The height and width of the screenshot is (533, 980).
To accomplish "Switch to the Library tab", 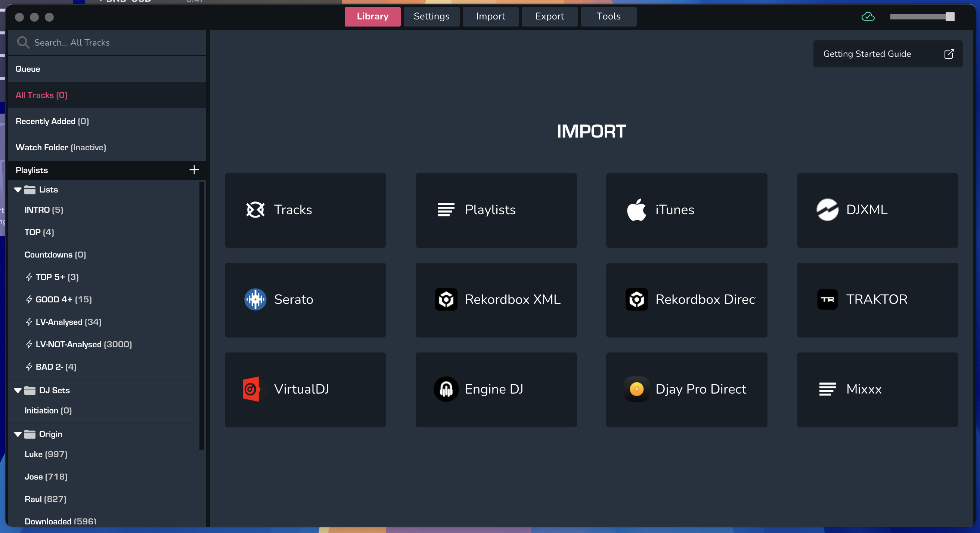I will click(372, 16).
